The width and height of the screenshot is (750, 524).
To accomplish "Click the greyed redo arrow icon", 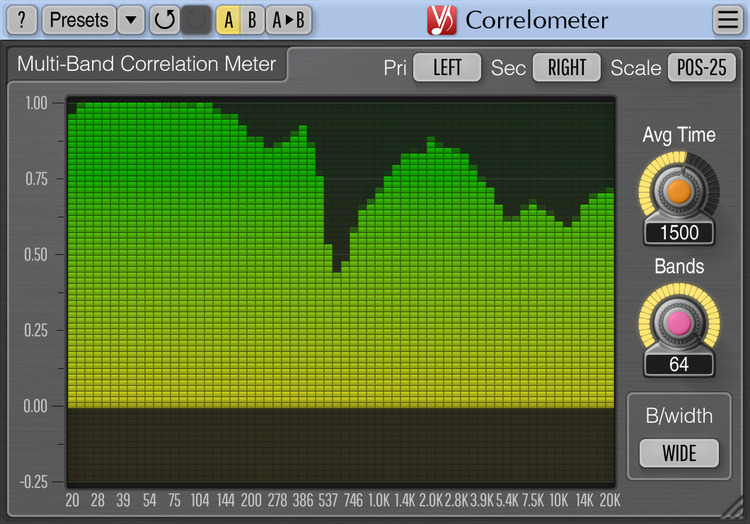I will [196, 20].
